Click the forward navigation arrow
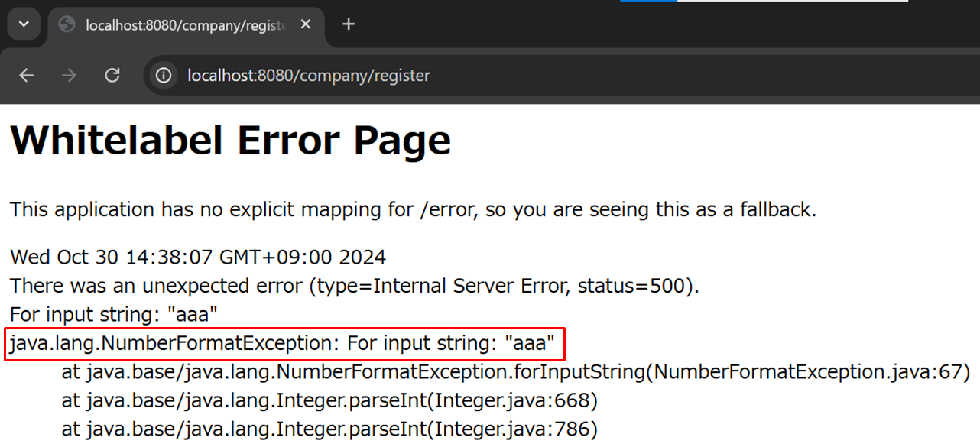This screenshot has width=980, height=447. (x=70, y=76)
